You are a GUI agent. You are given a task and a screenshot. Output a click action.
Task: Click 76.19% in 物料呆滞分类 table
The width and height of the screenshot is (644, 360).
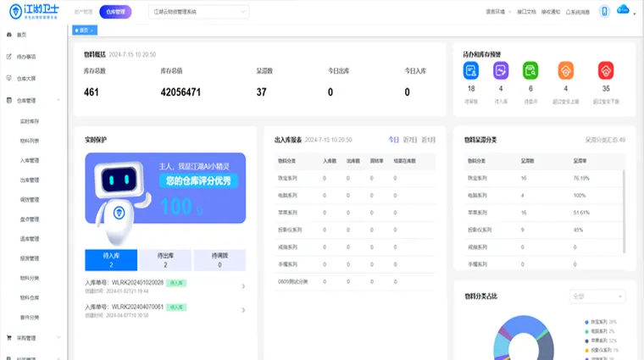point(581,178)
